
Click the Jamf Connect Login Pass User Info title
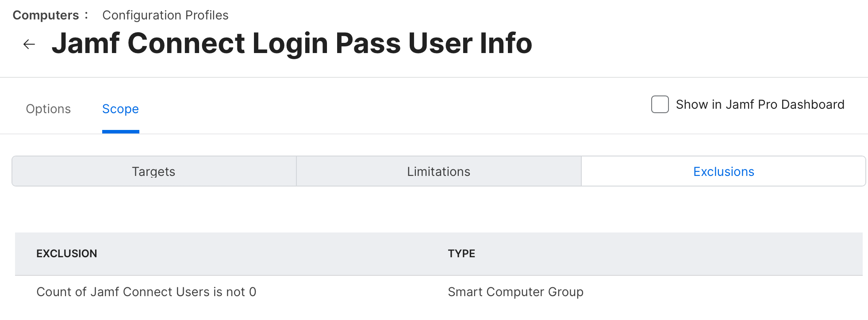pyautogui.click(x=292, y=43)
